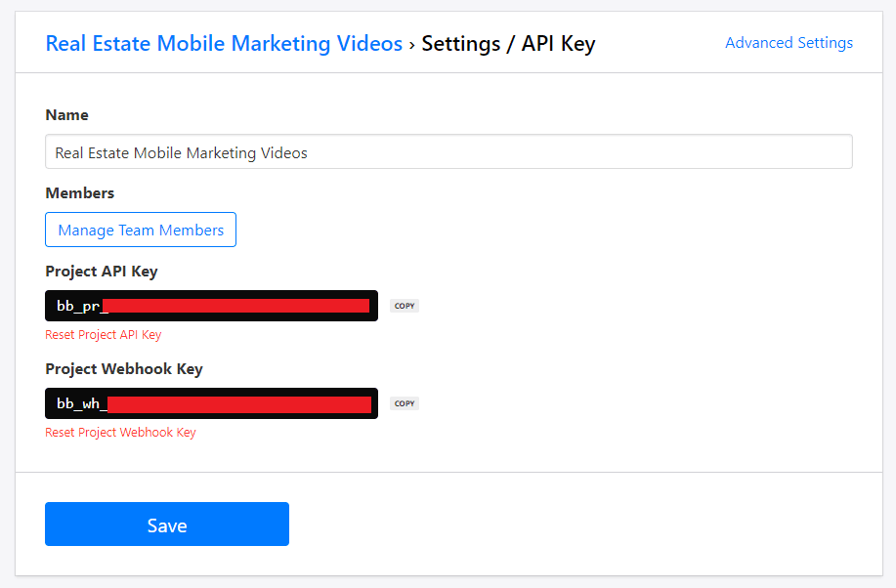Click the Members section heading
This screenshot has height=588, width=896.
(79, 192)
